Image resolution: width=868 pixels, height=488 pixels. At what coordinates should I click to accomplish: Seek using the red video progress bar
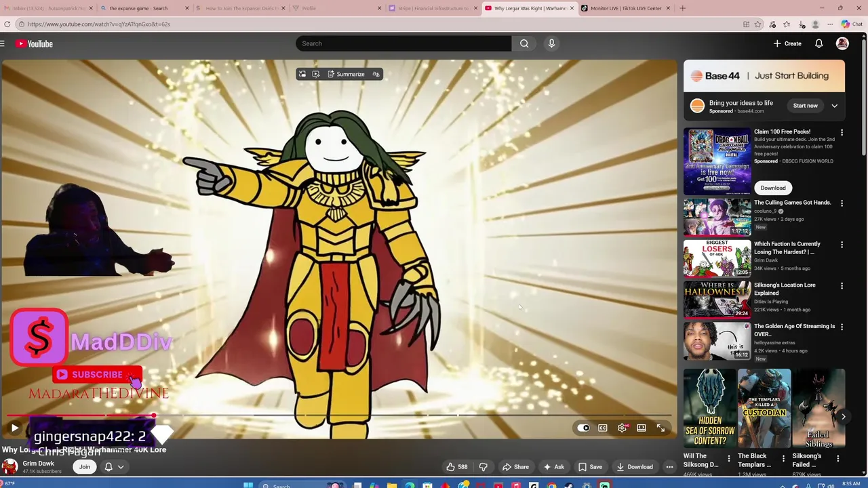pos(339,415)
